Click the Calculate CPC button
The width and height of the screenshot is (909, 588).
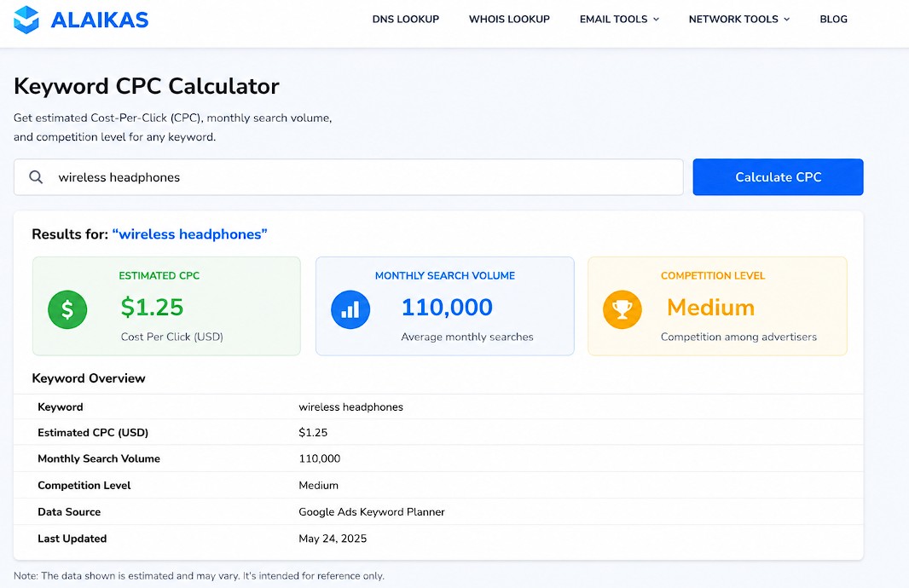pos(778,177)
